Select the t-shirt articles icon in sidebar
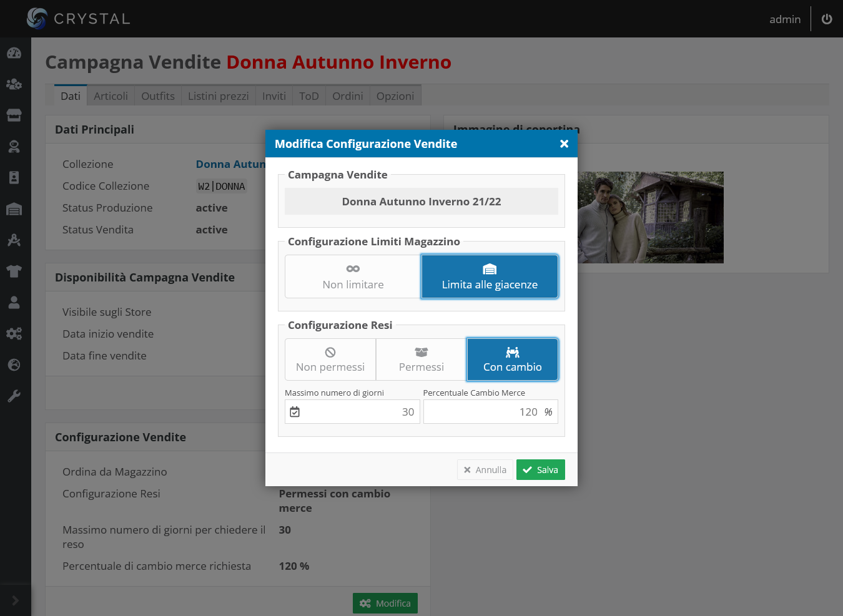This screenshot has height=616, width=843. pyautogui.click(x=14, y=271)
